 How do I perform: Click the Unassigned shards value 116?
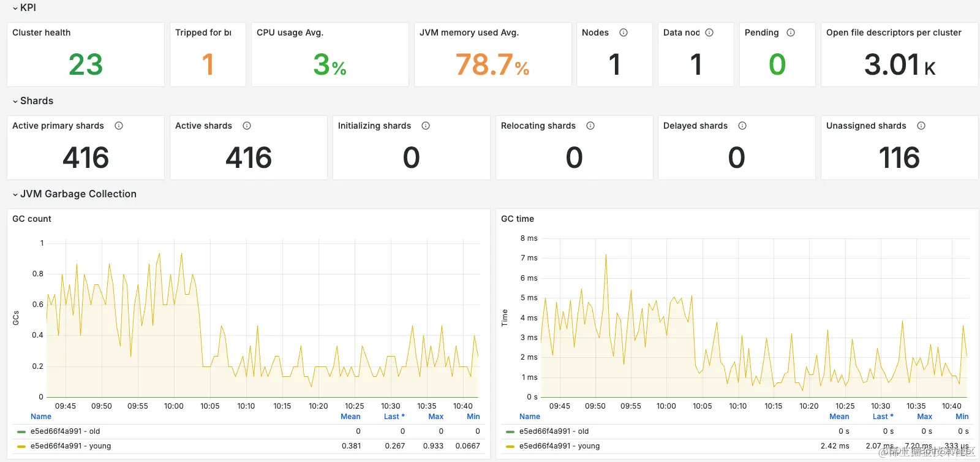pos(899,157)
